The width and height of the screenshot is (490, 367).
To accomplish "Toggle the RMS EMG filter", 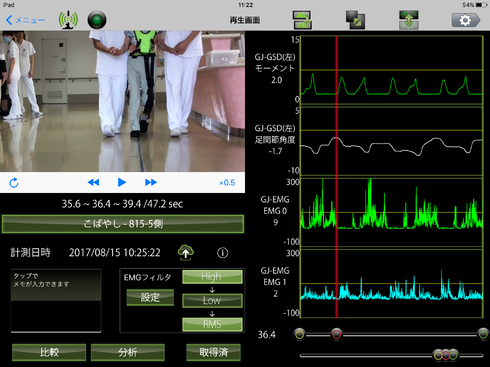I will click(212, 324).
